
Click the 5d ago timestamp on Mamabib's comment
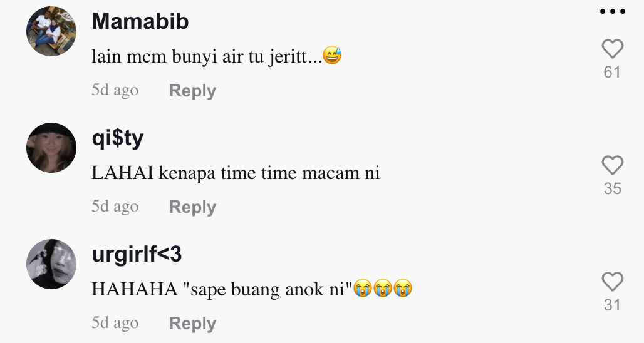115,90
